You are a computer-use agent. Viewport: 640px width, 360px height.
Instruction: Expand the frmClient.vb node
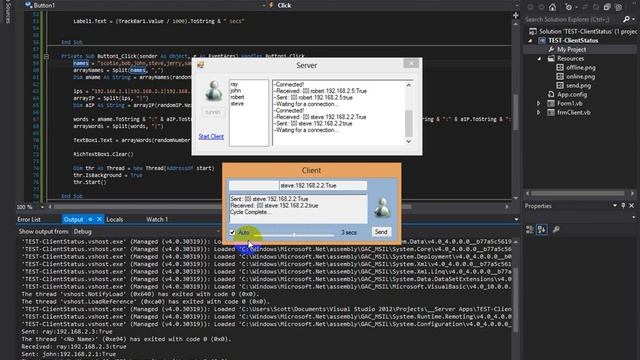click(539, 112)
